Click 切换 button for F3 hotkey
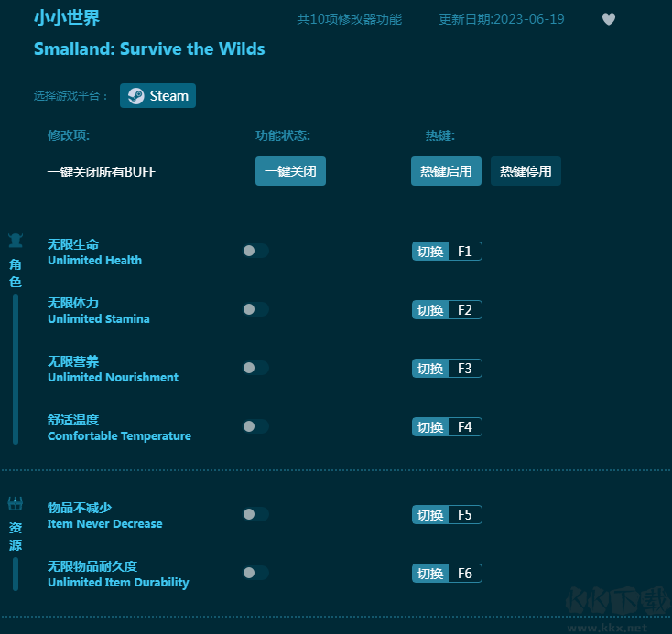This screenshot has width=672, height=634. coord(430,369)
